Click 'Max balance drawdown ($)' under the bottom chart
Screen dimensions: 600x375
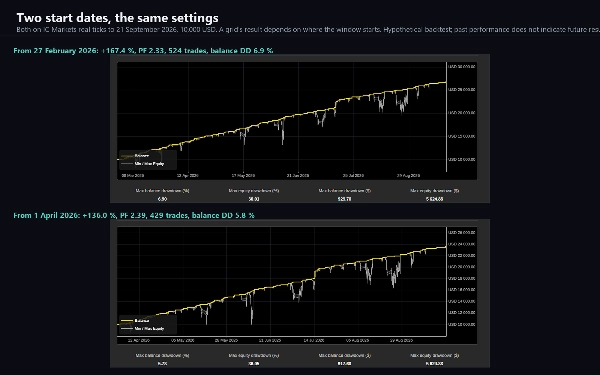(x=345, y=355)
